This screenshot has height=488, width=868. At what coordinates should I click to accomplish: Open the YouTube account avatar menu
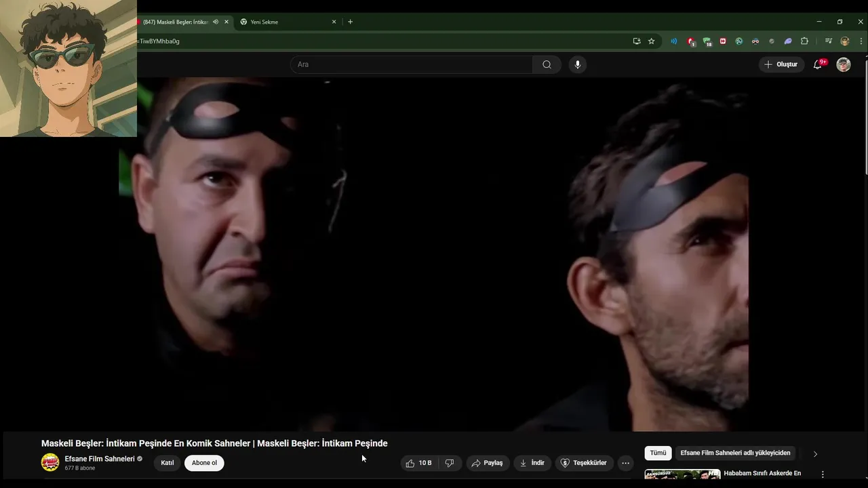click(x=844, y=64)
